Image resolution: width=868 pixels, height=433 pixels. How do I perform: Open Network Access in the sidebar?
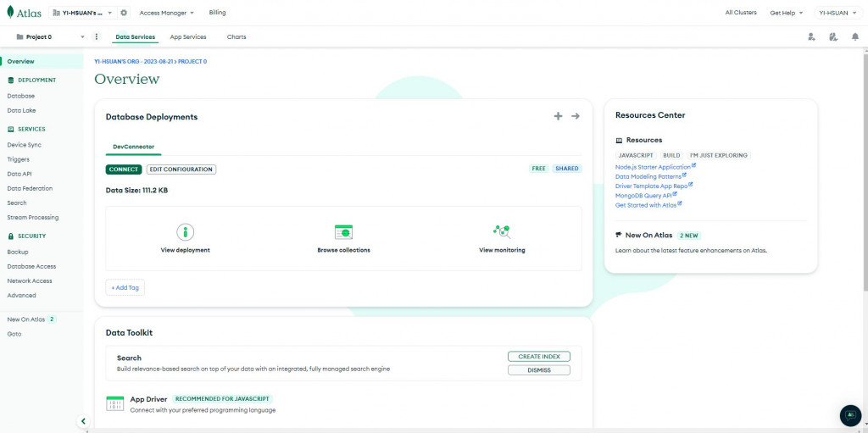(30, 280)
